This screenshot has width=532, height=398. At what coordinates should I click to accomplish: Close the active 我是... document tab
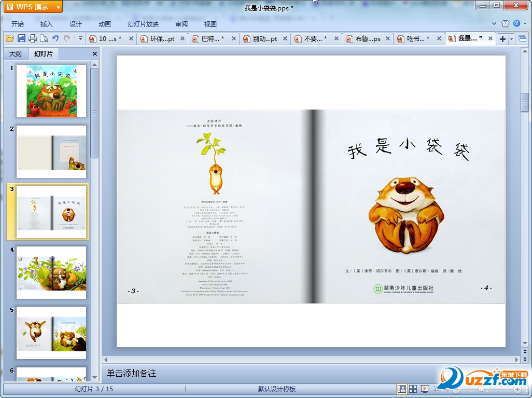click(491, 39)
